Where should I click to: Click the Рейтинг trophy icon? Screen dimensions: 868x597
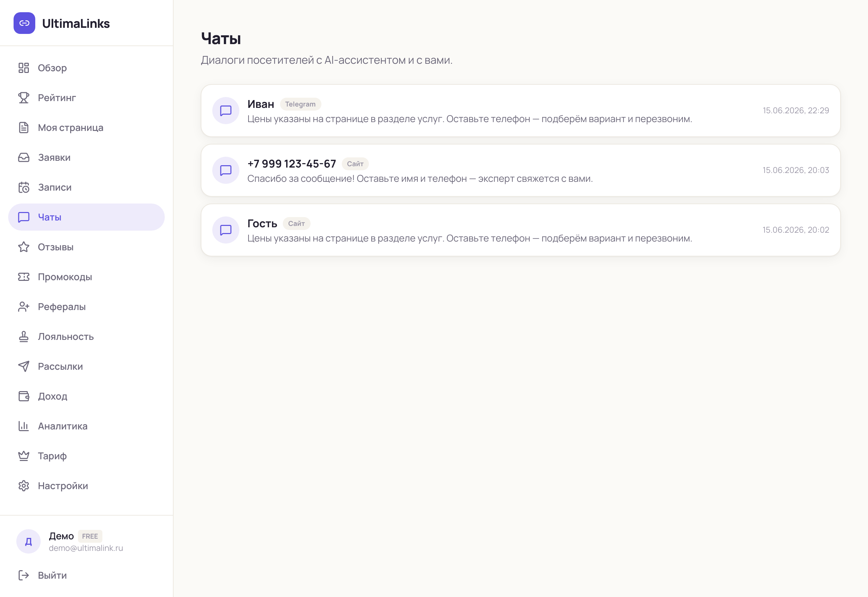(x=23, y=98)
